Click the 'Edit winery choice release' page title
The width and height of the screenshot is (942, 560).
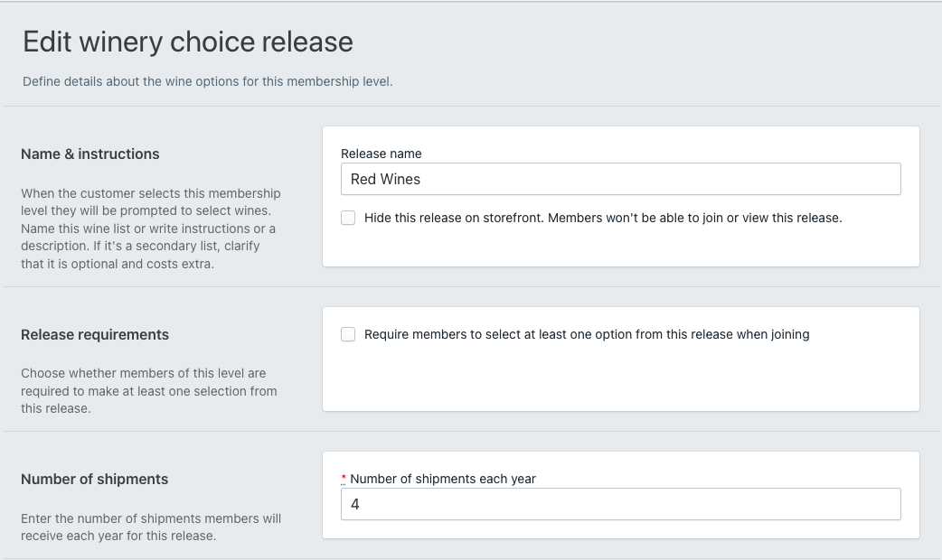[188, 42]
